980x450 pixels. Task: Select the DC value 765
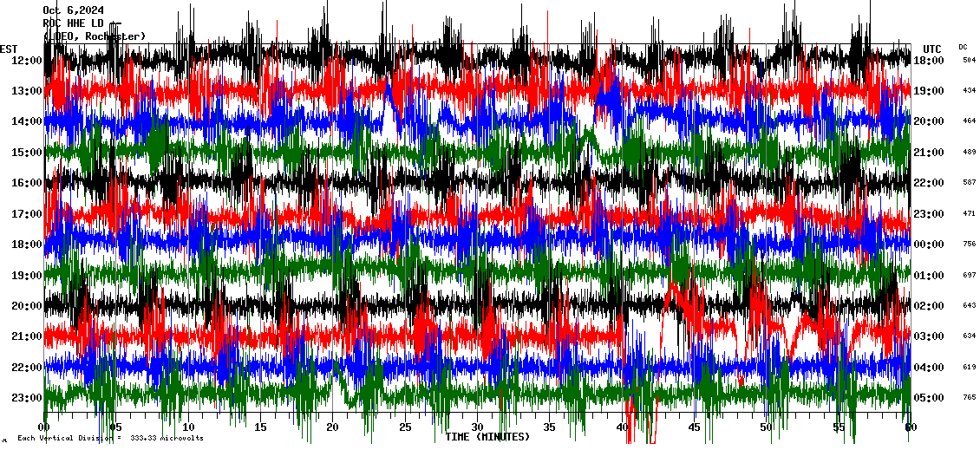click(x=969, y=398)
